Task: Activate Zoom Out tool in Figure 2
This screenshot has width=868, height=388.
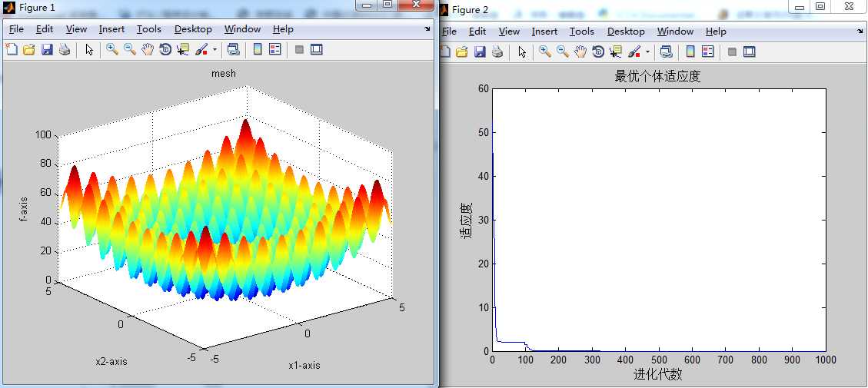Action: coord(563,52)
